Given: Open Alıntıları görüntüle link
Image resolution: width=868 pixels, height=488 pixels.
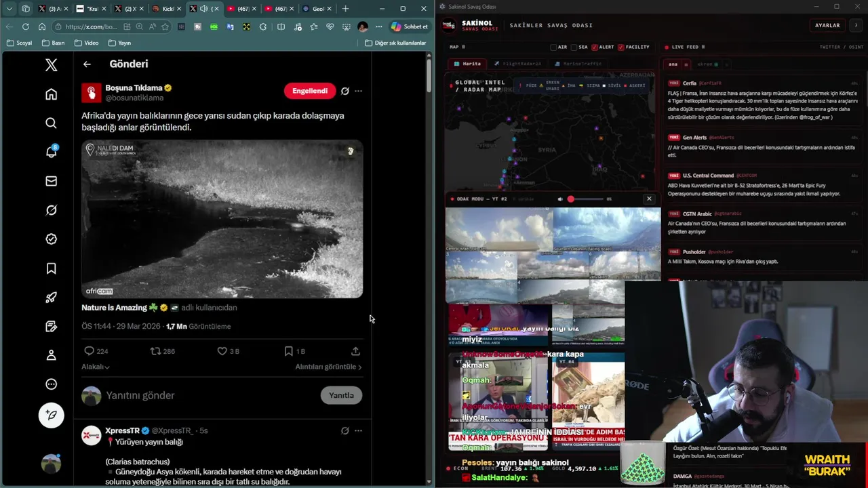Looking at the screenshot, I should tap(328, 367).
